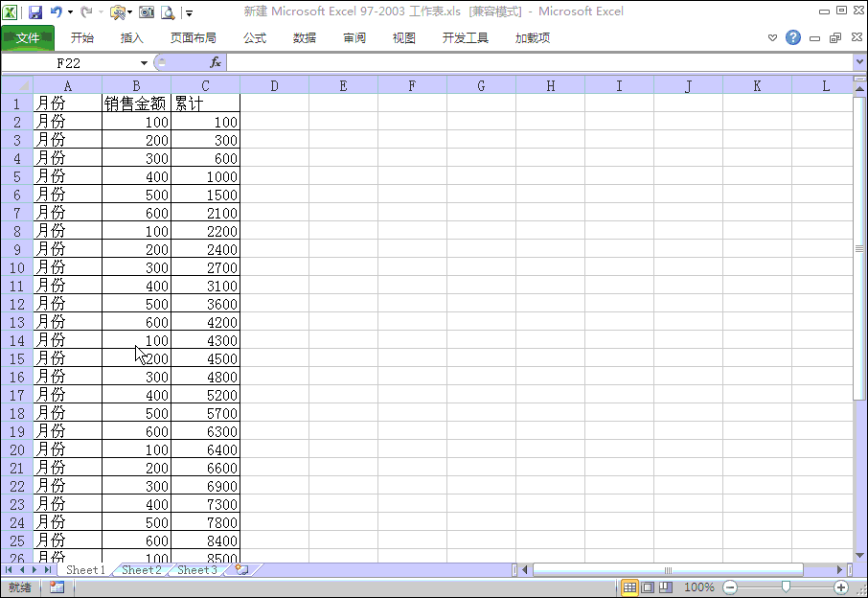Switch to the 页面布局 ribbon tab
Image resolution: width=868 pixels, height=598 pixels.
194,37
